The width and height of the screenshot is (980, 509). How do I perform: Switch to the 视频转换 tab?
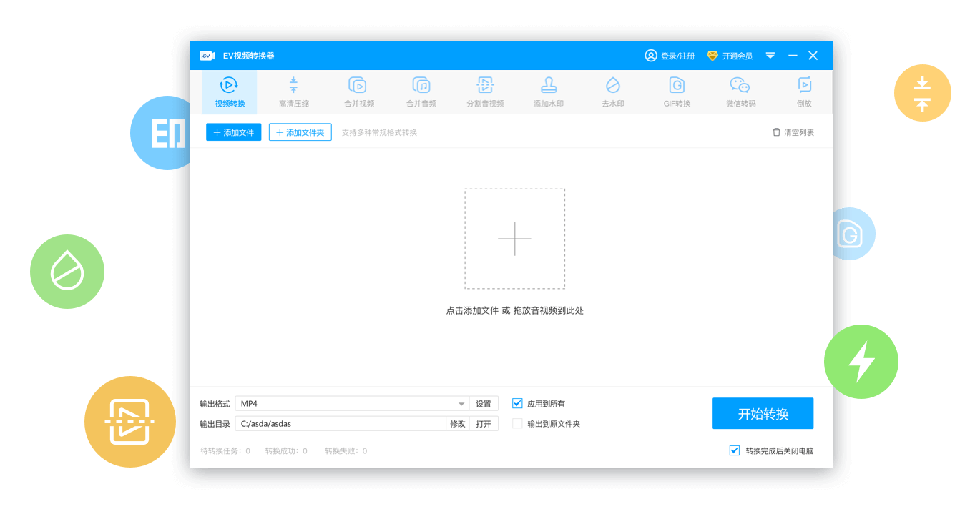pos(228,92)
